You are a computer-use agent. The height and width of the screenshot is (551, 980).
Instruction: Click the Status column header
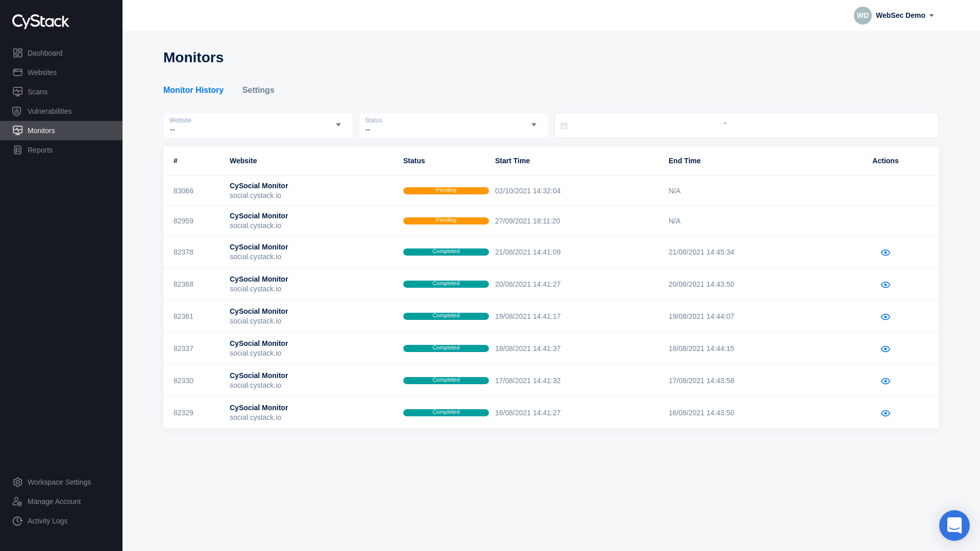click(414, 161)
